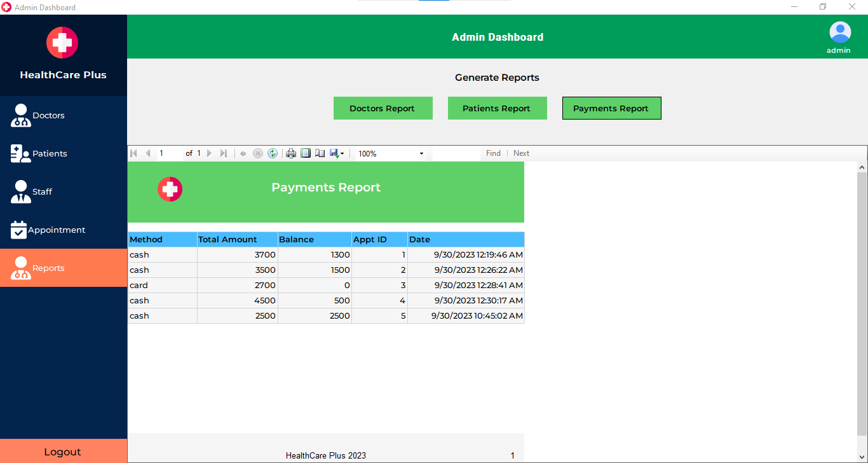Image resolution: width=868 pixels, height=463 pixels.
Task: Generate the Patients Report
Action: (498, 108)
